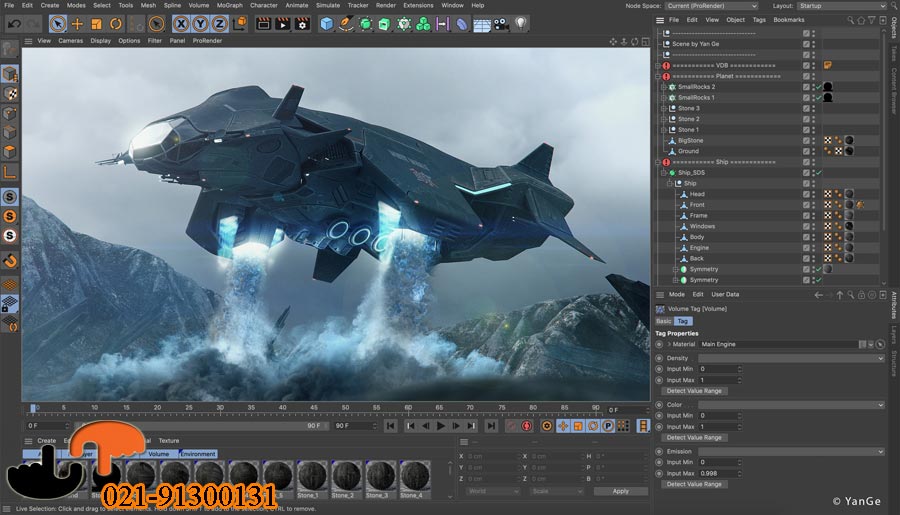Open the Density dropdown in Tag Properties
The width and height of the screenshot is (900, 515).
(791, 358)
